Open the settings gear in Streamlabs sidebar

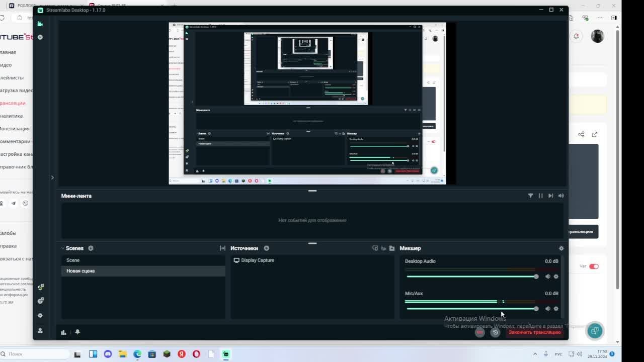[40, 316]
